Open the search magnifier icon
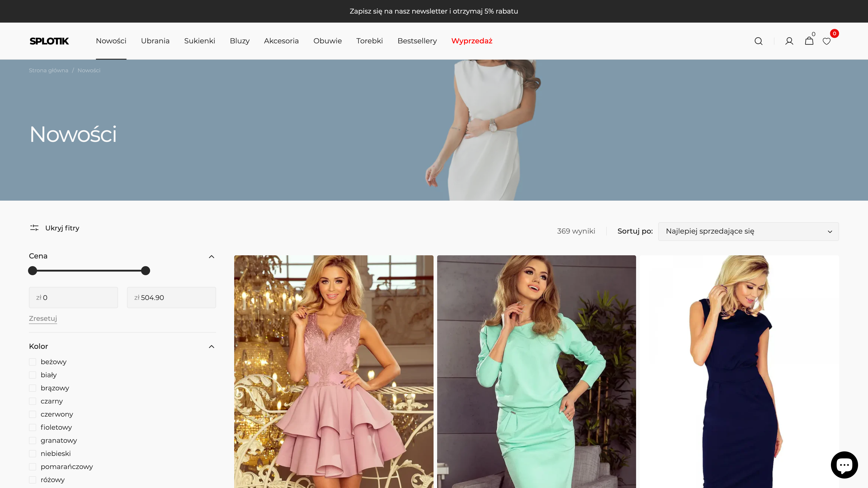The image size is (868, 488). click(758, 41)
